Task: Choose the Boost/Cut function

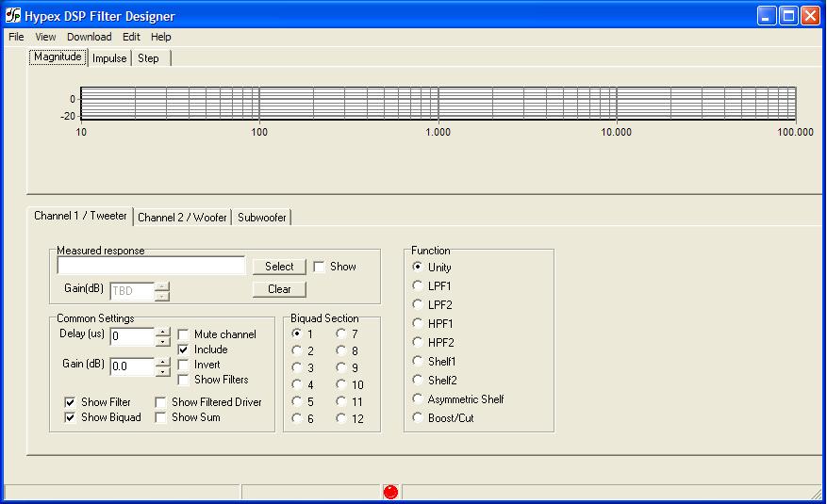Action: pyautogui.click(x=417, y=417)
